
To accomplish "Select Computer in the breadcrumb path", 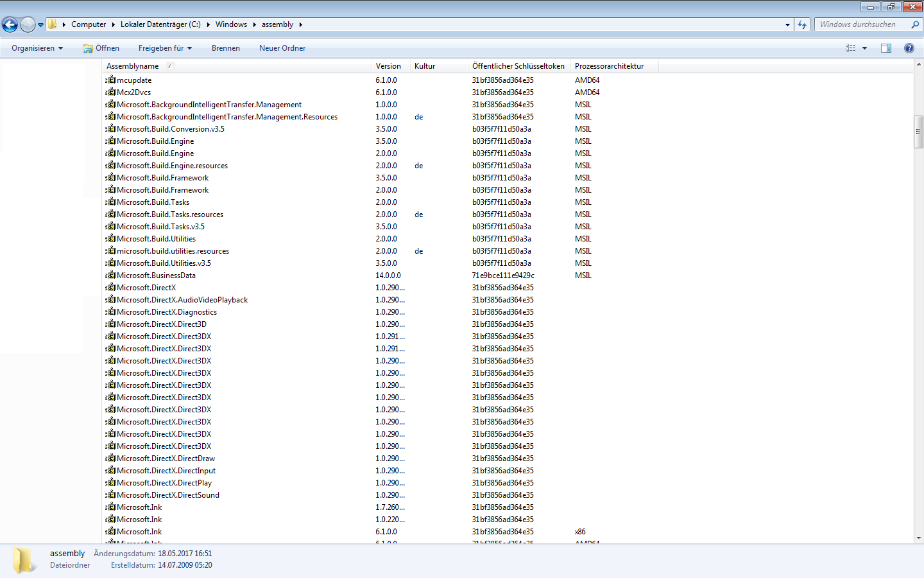I will [89, 24].
